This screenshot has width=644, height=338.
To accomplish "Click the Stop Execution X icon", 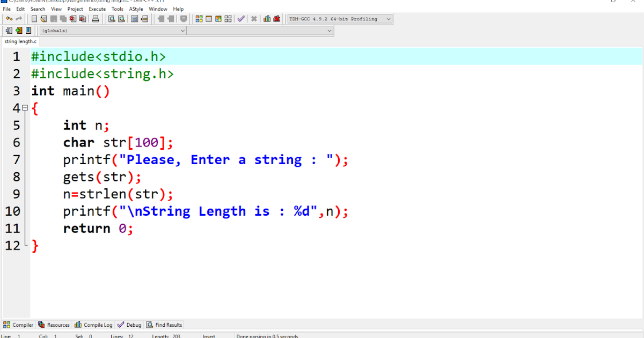I will [x=254, y=19].
